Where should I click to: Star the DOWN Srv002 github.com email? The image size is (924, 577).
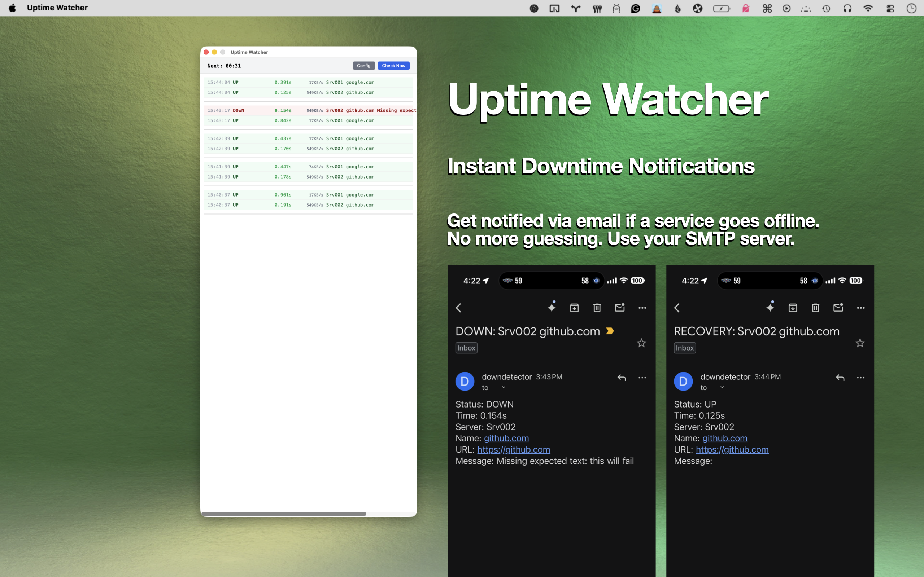click(x=641, y=343)
